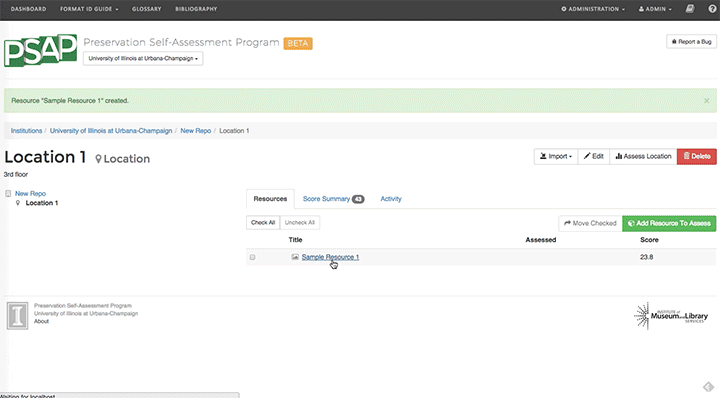The width and height of the screenshot is (720, 398).
Task: Click the Move Checked button
Action: click(590, 224)
